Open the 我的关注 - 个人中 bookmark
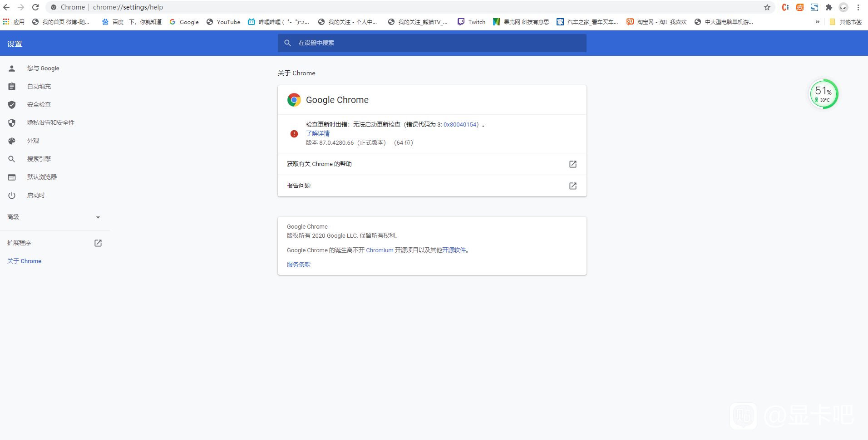 (x=348, y=22)
